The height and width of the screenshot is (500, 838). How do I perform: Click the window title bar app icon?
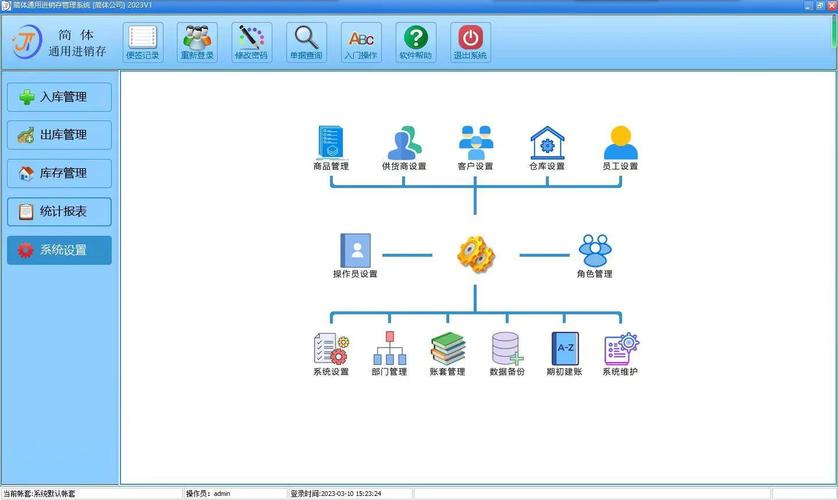6,5
